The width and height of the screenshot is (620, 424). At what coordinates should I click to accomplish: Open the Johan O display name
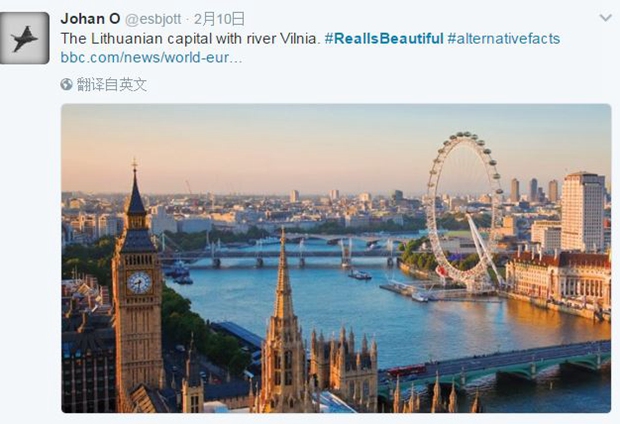click(91, 19)
